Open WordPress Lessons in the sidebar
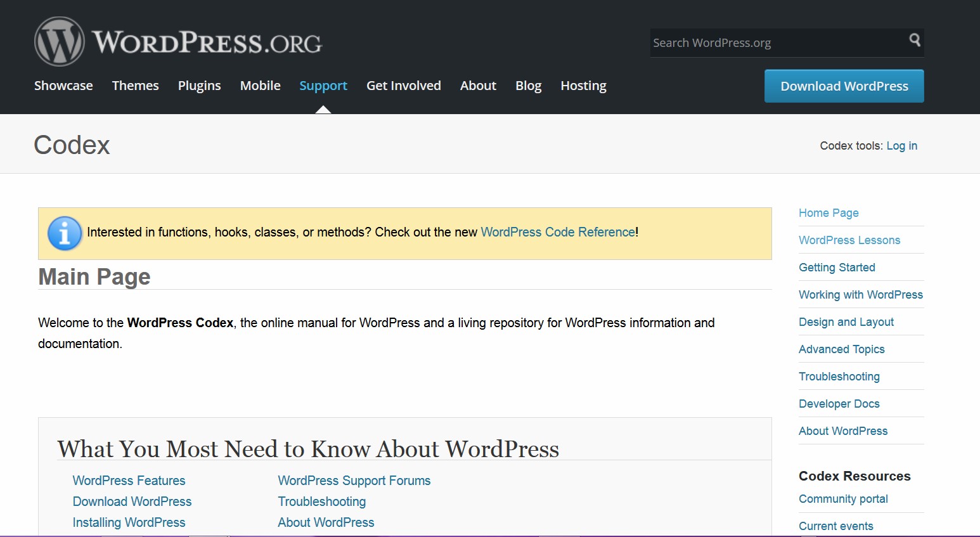This screenshot has height=537, width=980. 849,240
